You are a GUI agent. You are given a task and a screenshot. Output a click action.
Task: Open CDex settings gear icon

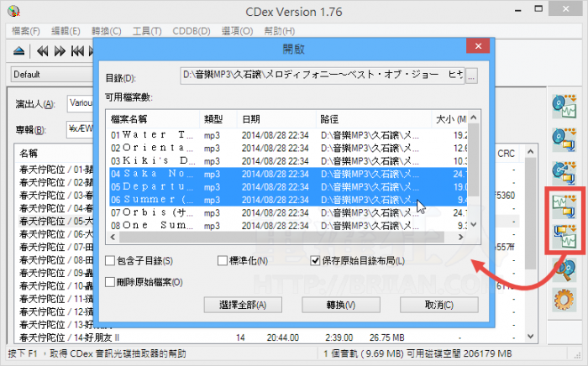point(564,300)
